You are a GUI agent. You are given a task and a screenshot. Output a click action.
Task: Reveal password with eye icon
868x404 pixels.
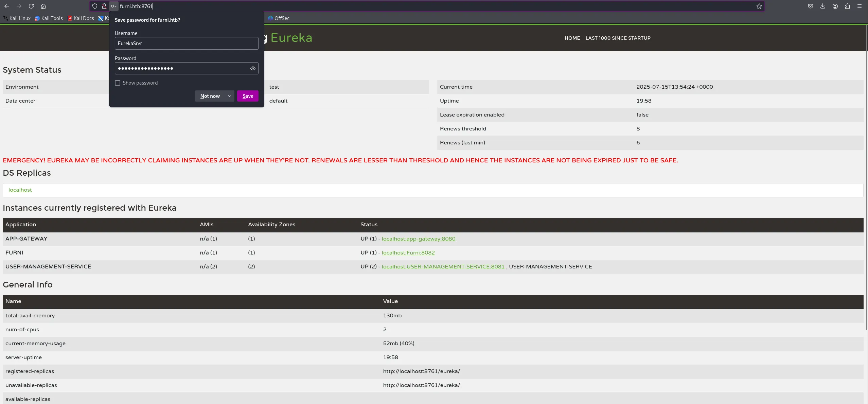coord(253,68)
